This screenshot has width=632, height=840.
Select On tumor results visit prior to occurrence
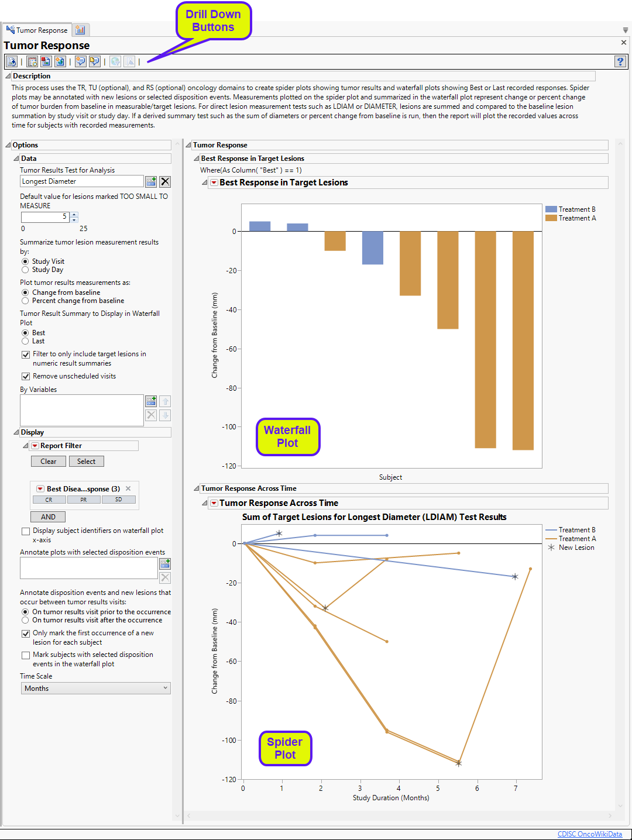[x=25, y=612]
